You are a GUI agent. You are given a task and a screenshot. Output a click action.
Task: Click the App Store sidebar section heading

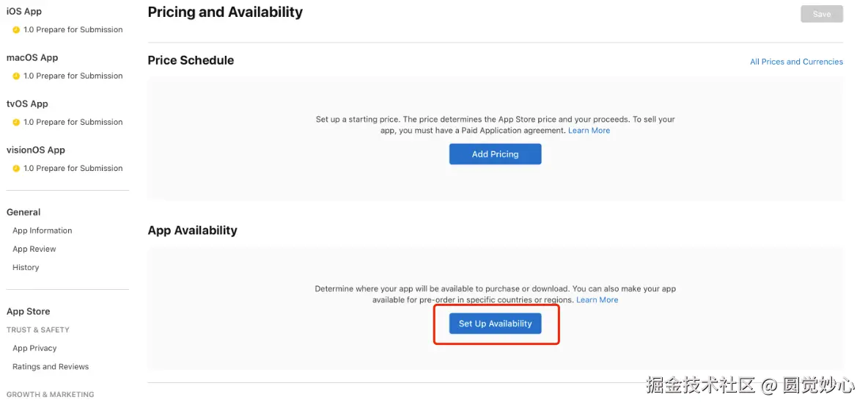[29, 312]
